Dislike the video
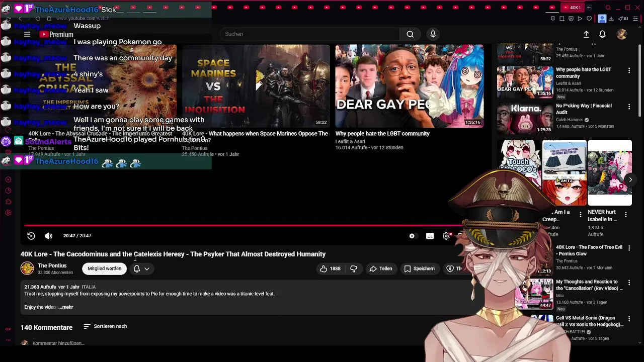Screen dimensions: 644x362 (x=354, y=268)
